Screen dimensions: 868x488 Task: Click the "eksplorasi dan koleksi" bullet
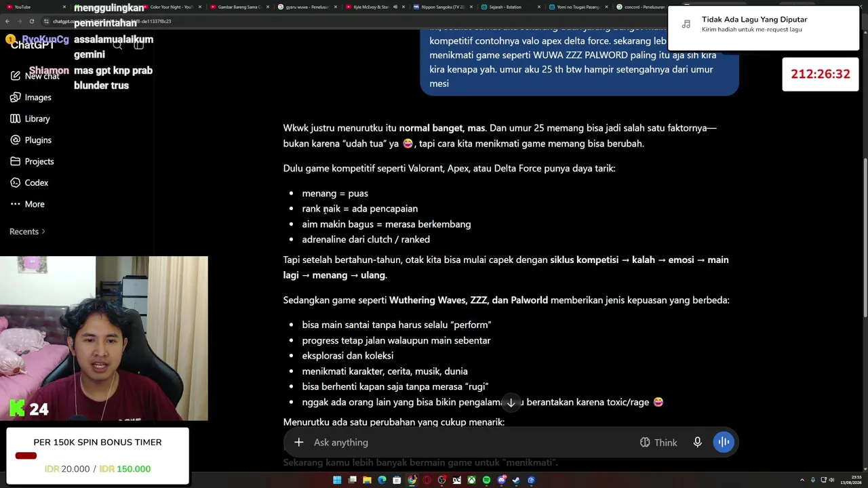pos(348,356)
